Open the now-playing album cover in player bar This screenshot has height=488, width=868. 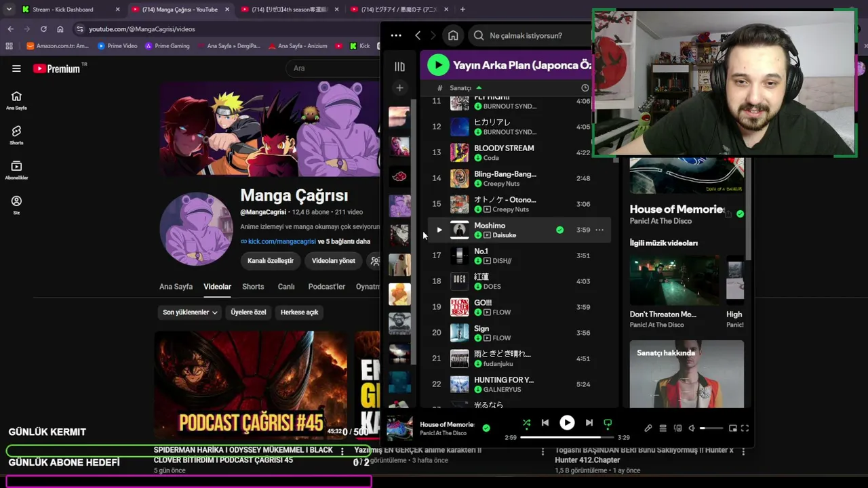point(399,428)
